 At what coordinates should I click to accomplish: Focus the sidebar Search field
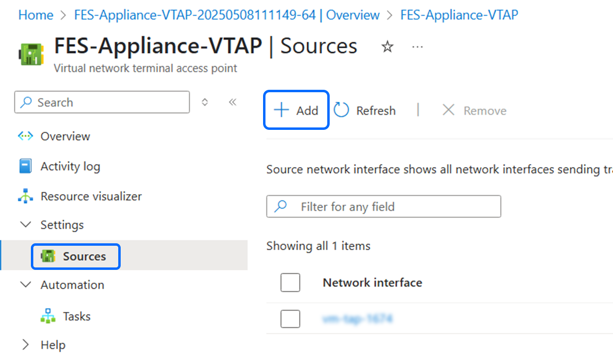coord(102,102)
